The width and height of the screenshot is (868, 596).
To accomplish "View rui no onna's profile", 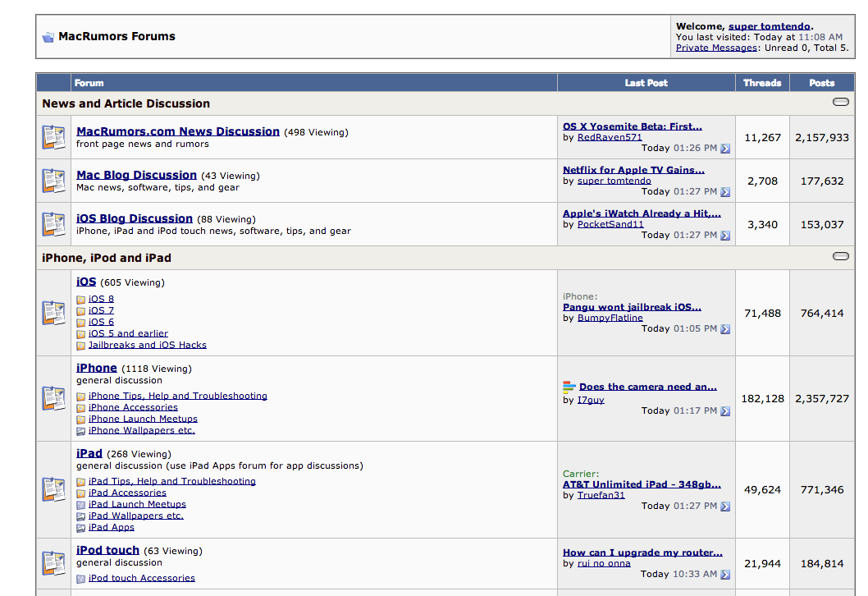I will point(604,563).
